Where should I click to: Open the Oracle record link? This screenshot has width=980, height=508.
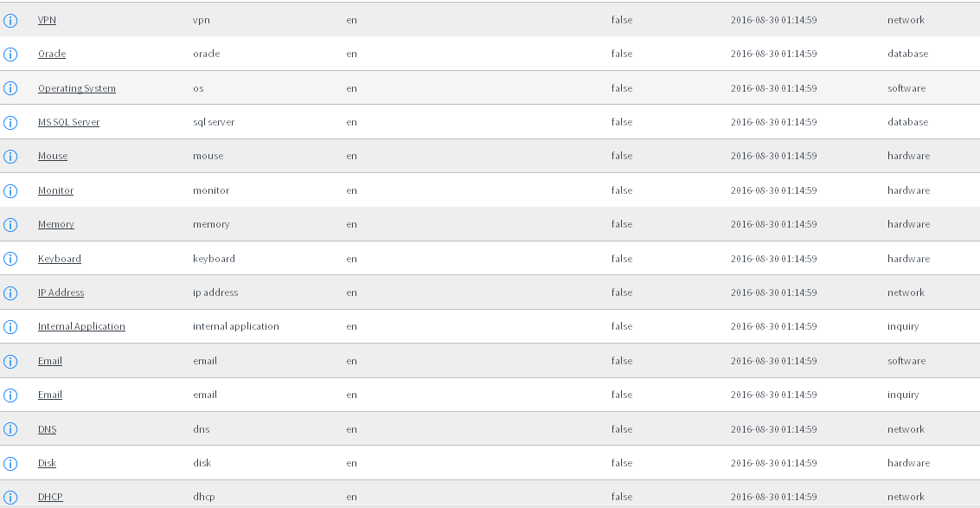tap(52, 54)
